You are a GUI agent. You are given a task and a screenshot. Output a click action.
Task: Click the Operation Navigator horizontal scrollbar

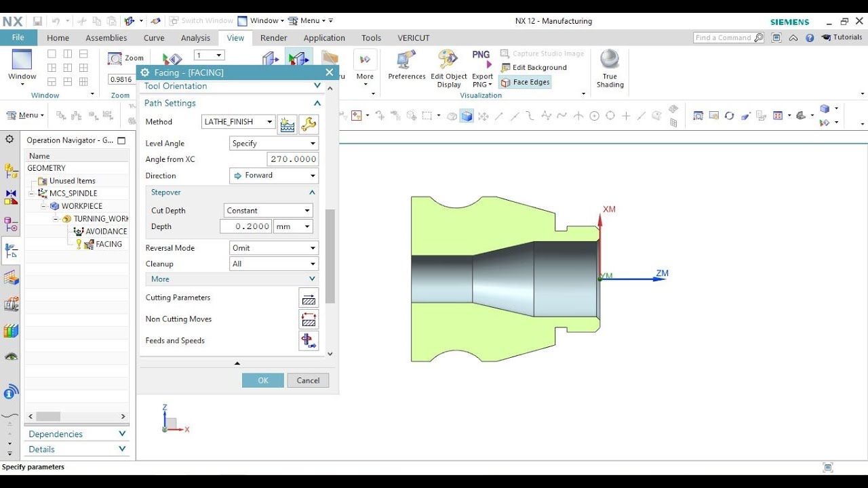49,416
